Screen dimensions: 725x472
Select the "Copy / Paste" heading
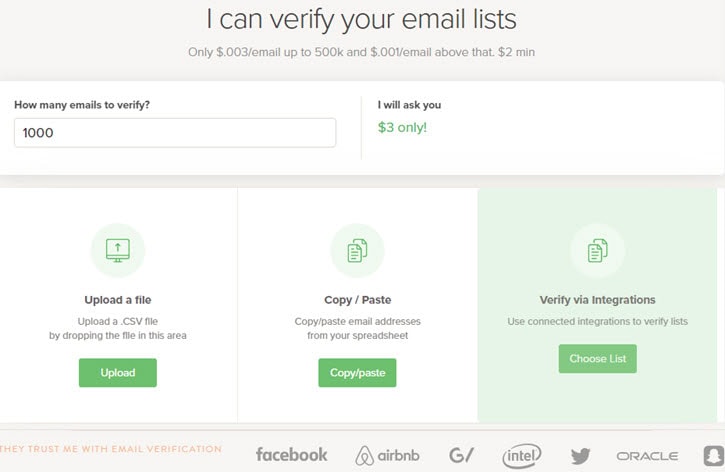click(x=357, y=299)
